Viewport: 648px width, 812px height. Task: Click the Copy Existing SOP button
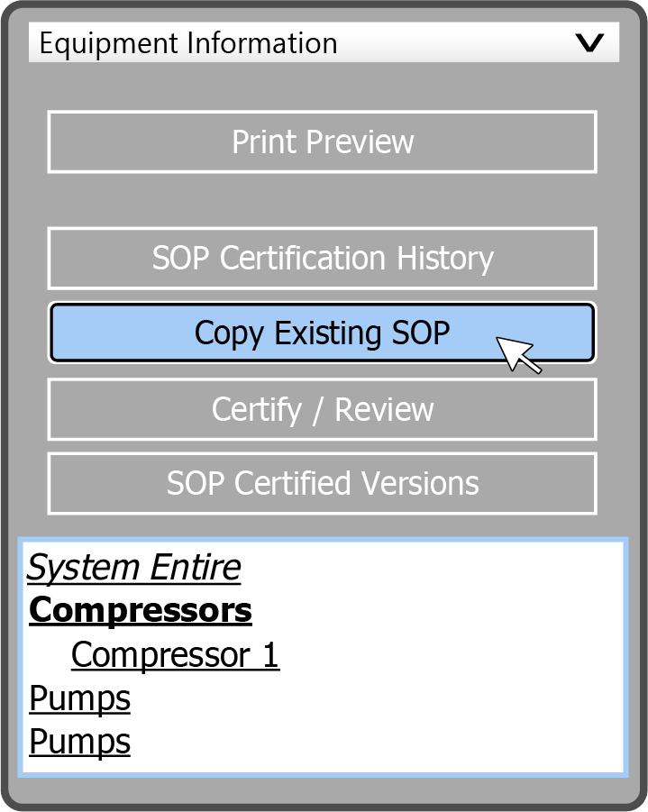pyautogui.click(x=322, y=333)
